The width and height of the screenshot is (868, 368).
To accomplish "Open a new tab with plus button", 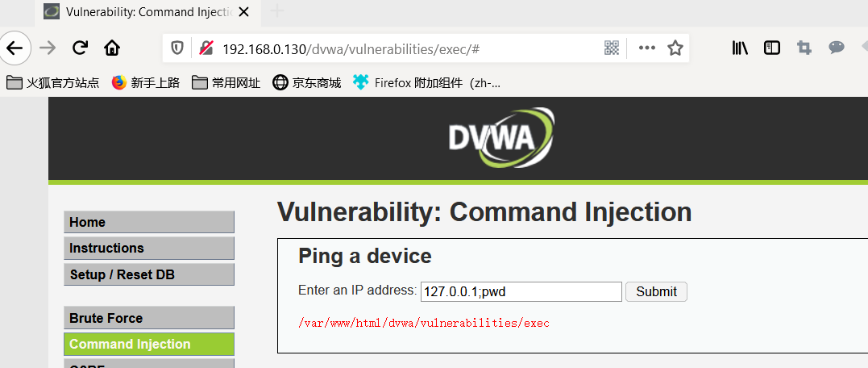I will coord(276,11).
